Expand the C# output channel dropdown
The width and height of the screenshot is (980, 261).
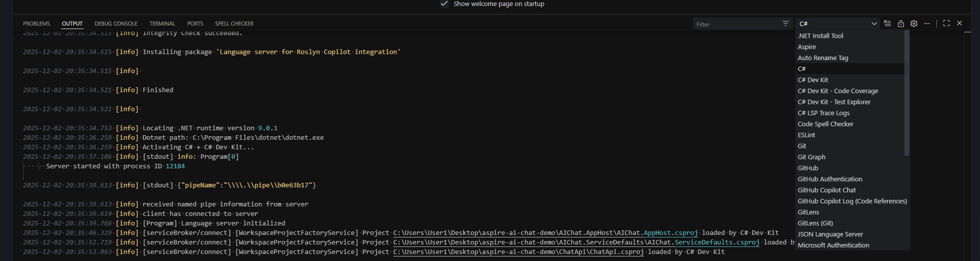(x=837, y=24)
